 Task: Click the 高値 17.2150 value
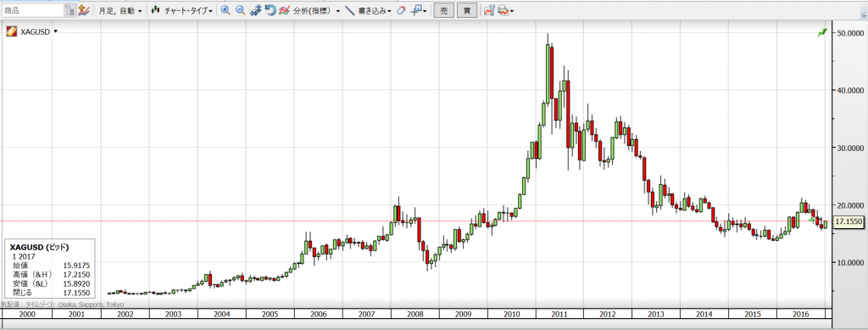[x=77, y=274]
